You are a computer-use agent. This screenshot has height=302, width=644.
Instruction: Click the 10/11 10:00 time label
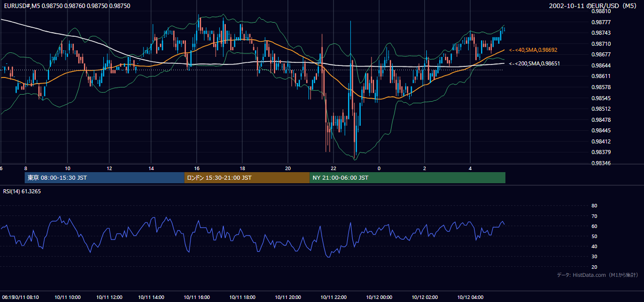point(67,297)
